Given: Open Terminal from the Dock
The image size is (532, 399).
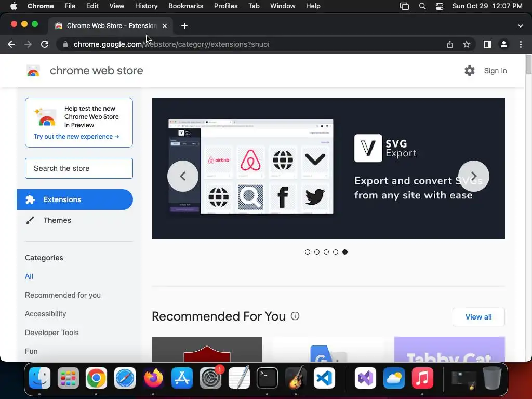Looking at the screenshot, I should point(268,378).
